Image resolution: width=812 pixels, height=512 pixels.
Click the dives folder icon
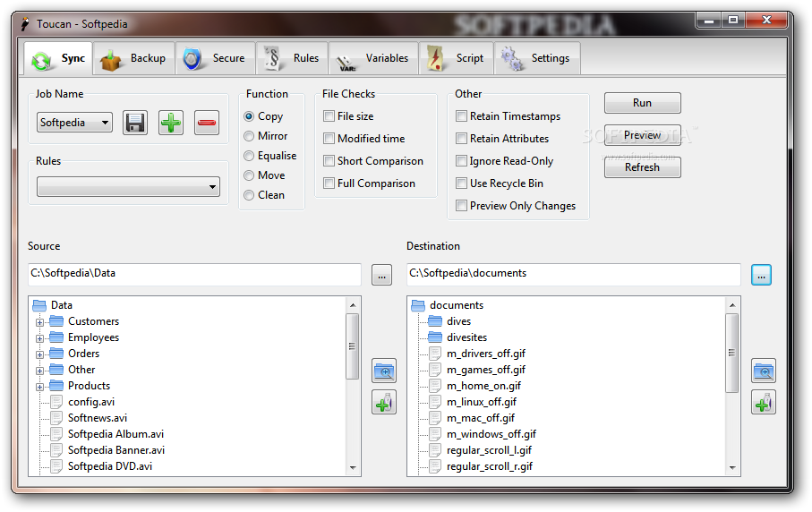[x=435, y=321]
